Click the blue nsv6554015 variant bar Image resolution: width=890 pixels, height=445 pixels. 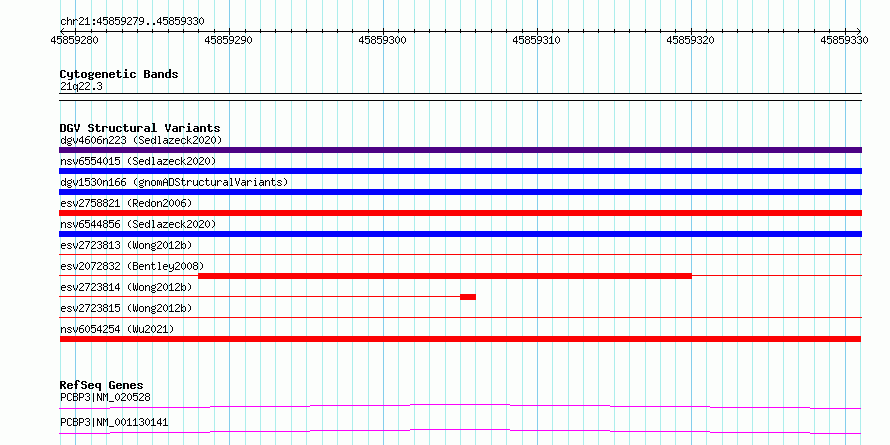(460, 171)
